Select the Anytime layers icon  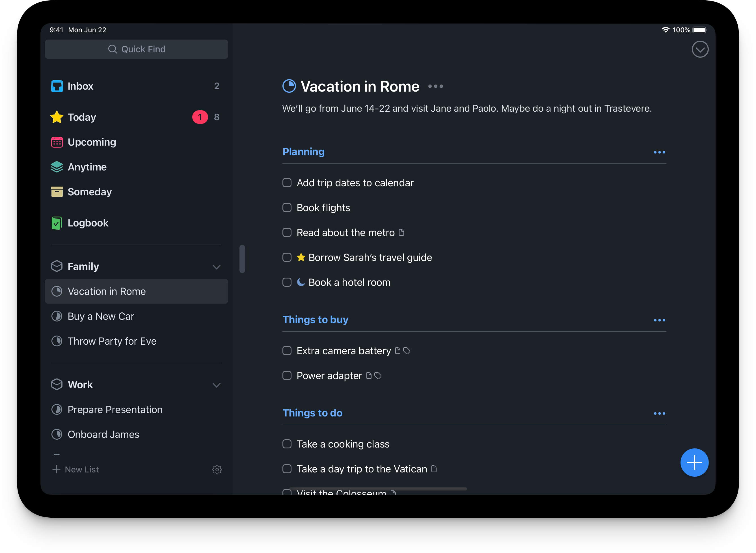click(x=57, y=167)
